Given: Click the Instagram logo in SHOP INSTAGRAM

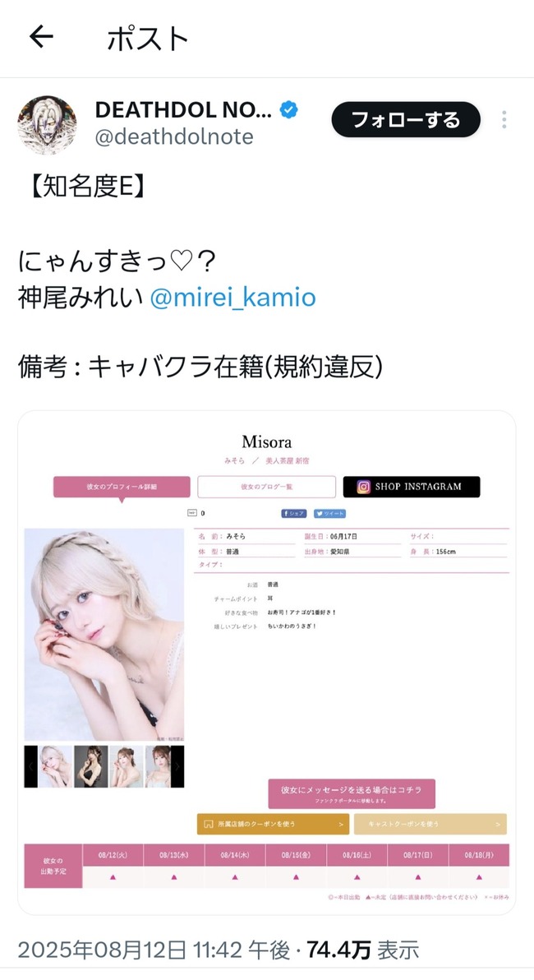Looking at the screenshot, I should (363, 487).
